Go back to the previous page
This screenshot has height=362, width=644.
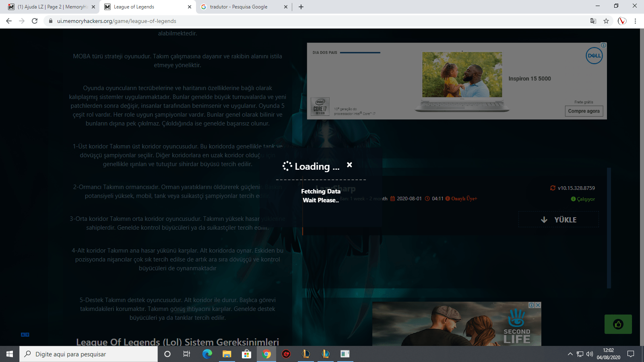(9, 21)
